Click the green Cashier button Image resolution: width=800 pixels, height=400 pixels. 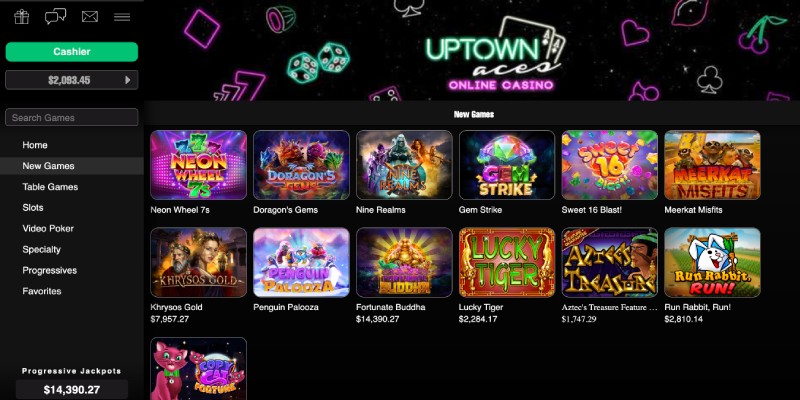pyautogui.click(x=72, y=52)
